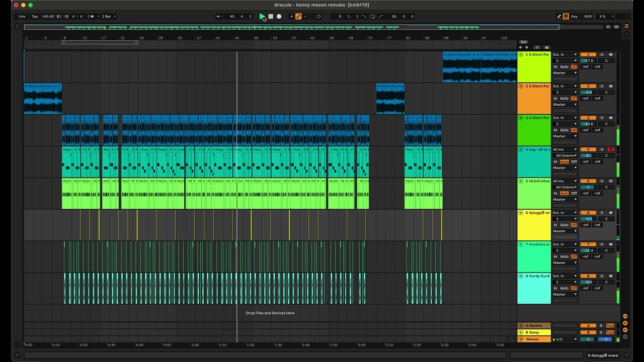Solo track 6 #plugg snare
The height and width of the screenshot is (362, 644).
point(601,213)
